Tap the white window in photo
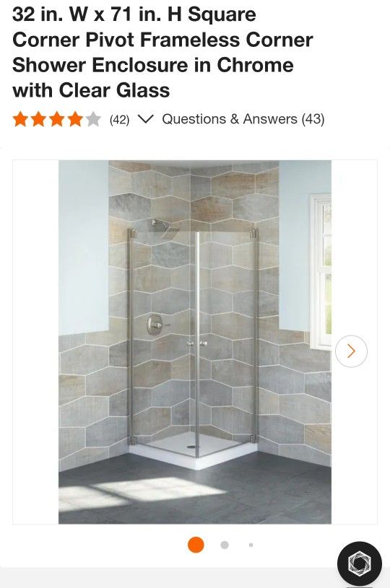This screenshot has width=390, height=588. (x=320, y=272)
